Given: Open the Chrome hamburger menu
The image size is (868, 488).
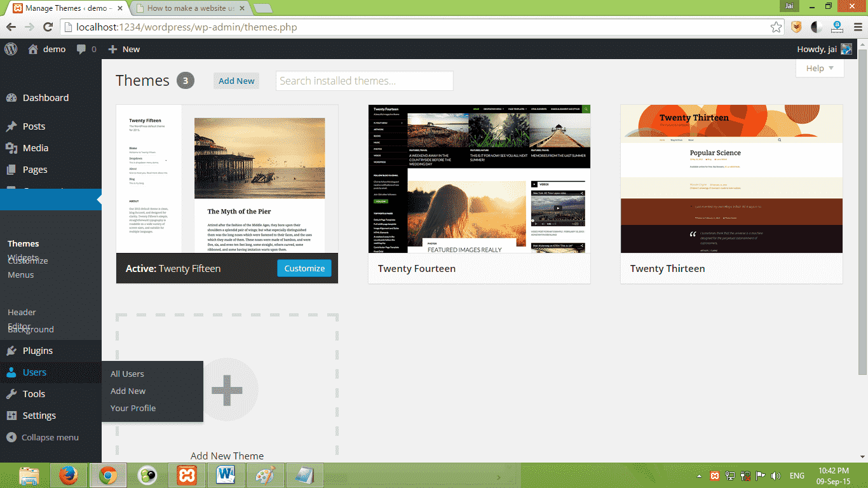Looking at the screenshot, I should click(857, 27).
